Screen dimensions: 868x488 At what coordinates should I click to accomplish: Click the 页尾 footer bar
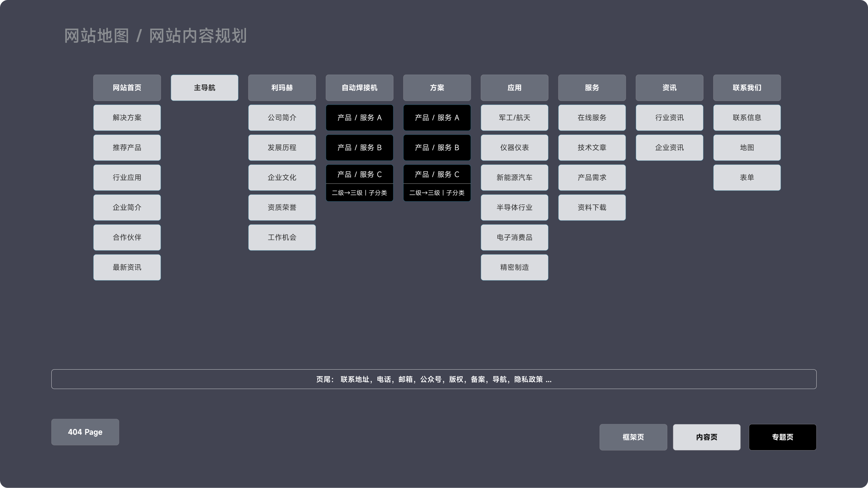[x=434, y=379]
